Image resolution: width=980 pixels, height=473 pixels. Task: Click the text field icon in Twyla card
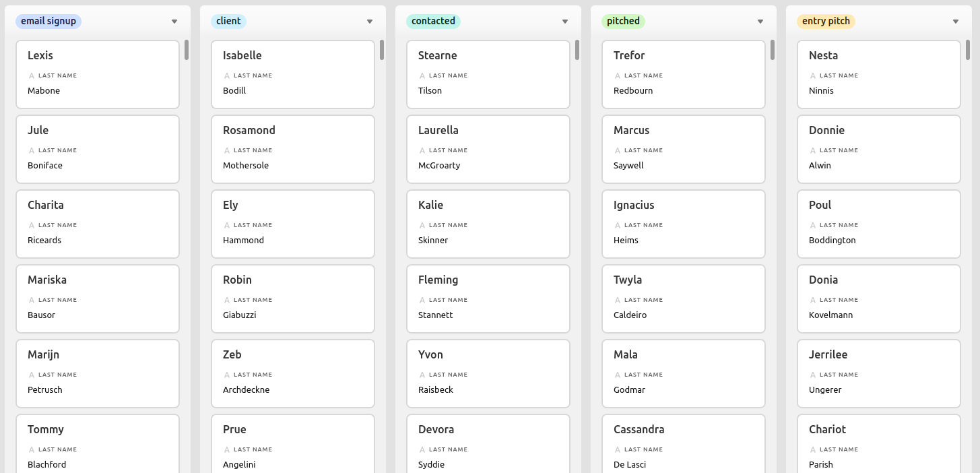point(618,301)
